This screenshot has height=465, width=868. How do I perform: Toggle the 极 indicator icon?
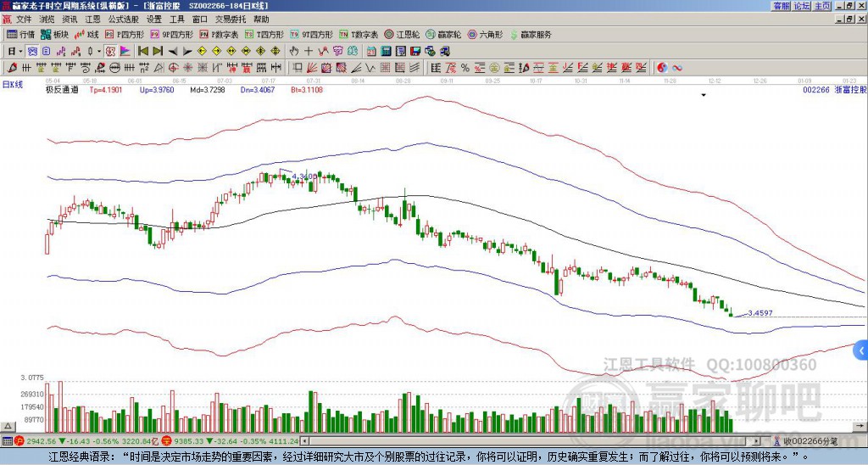tap(110, 51)
